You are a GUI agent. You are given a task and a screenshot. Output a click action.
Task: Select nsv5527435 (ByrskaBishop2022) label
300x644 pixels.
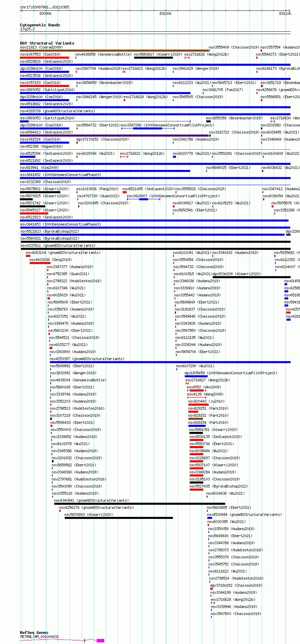point(219,487)
